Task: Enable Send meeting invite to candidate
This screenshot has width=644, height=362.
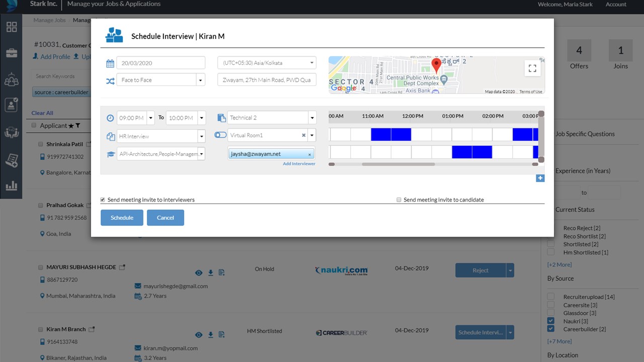Action: pos(398,200)
